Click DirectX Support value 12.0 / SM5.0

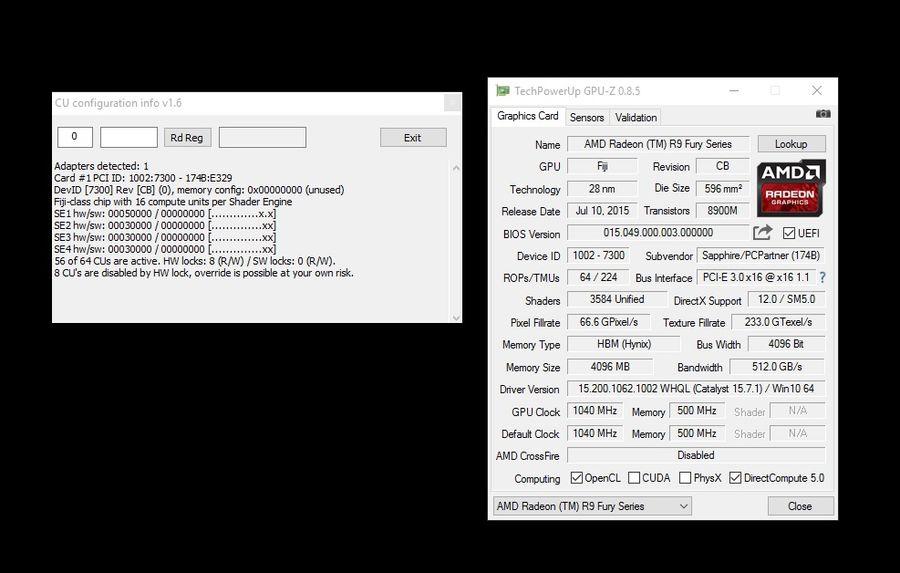786,299
